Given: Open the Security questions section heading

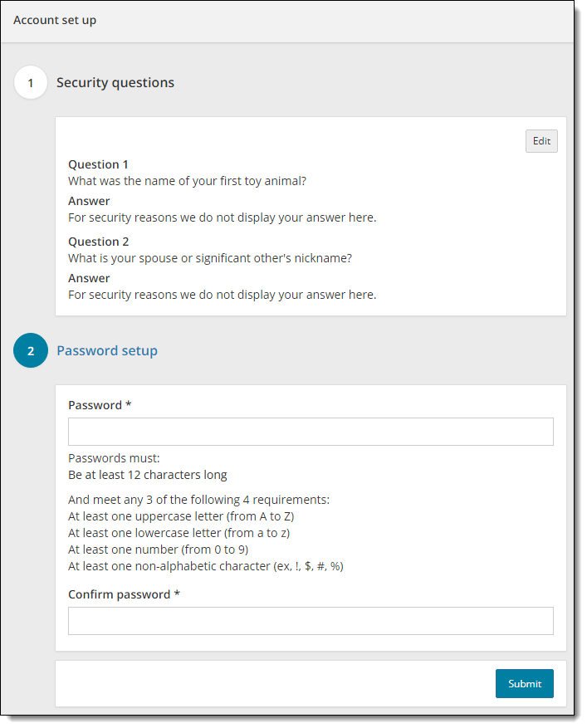Looking at the screenshot, I should tap(115, 82).
